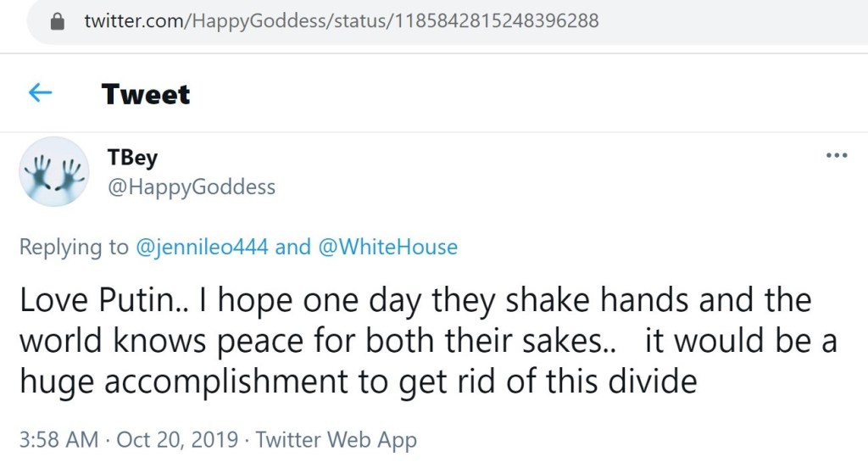Open the tweet's more options ellipsis

pos(837,156)
